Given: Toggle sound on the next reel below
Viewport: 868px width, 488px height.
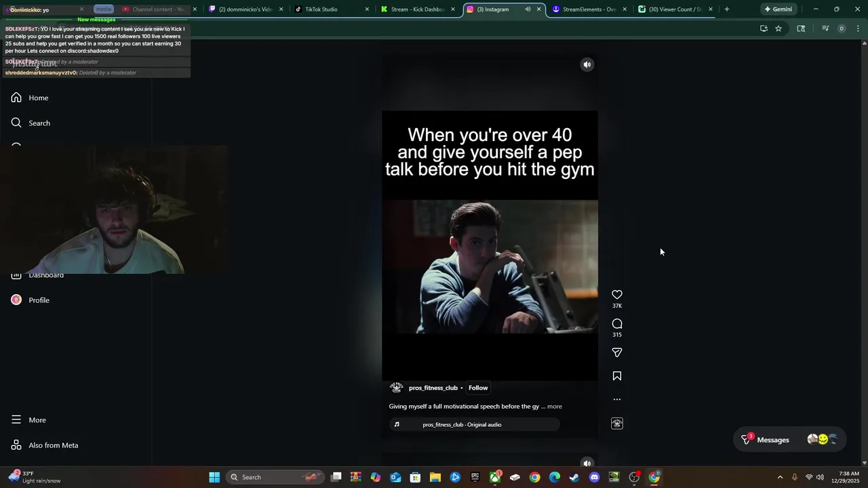Looking at the screenshot, I should (x=587, y=463).
